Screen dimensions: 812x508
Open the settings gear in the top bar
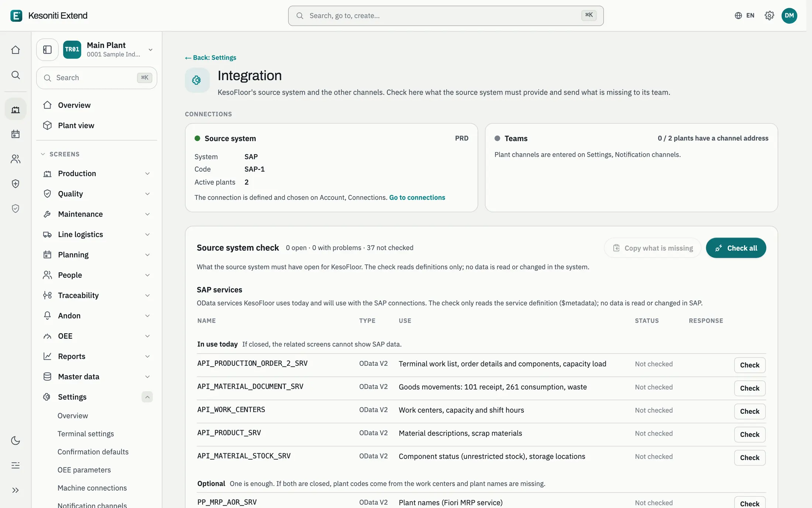point(769,16)
